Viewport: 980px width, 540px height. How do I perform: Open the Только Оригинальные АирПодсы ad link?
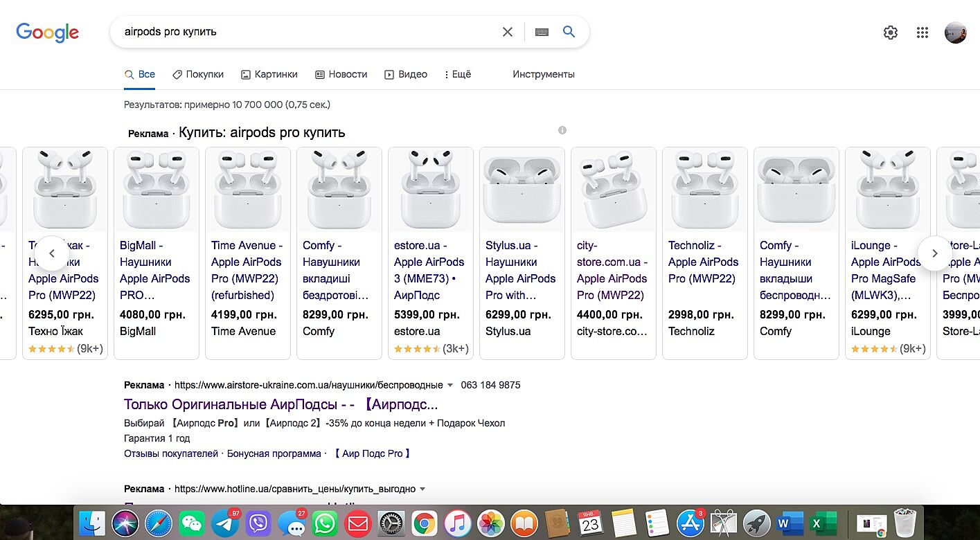pos(280,404)
